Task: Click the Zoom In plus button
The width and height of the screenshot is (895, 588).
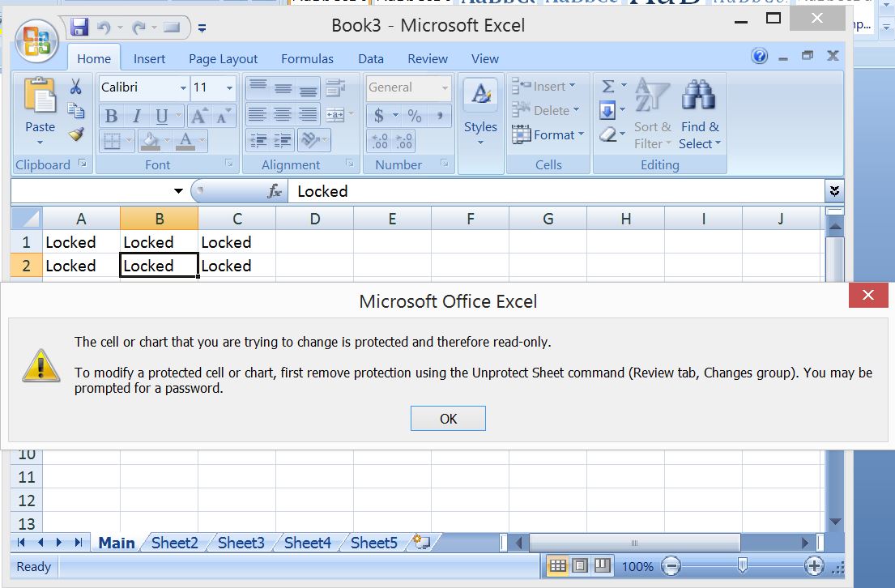Action: 813,566
